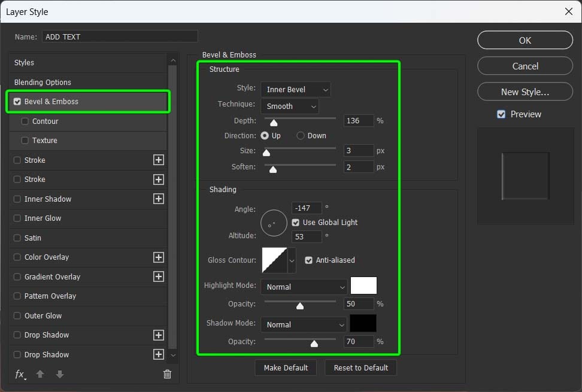Click plus icon beside last Drop Shadow
The width and height of the screenshot is (582, 392).
[x=159, y=354]
